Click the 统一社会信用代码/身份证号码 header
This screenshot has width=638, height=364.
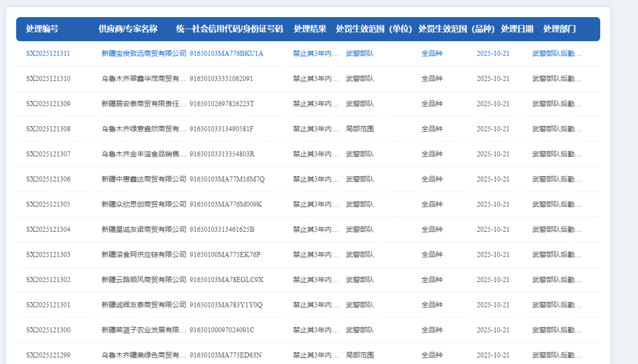pos(229,28)
